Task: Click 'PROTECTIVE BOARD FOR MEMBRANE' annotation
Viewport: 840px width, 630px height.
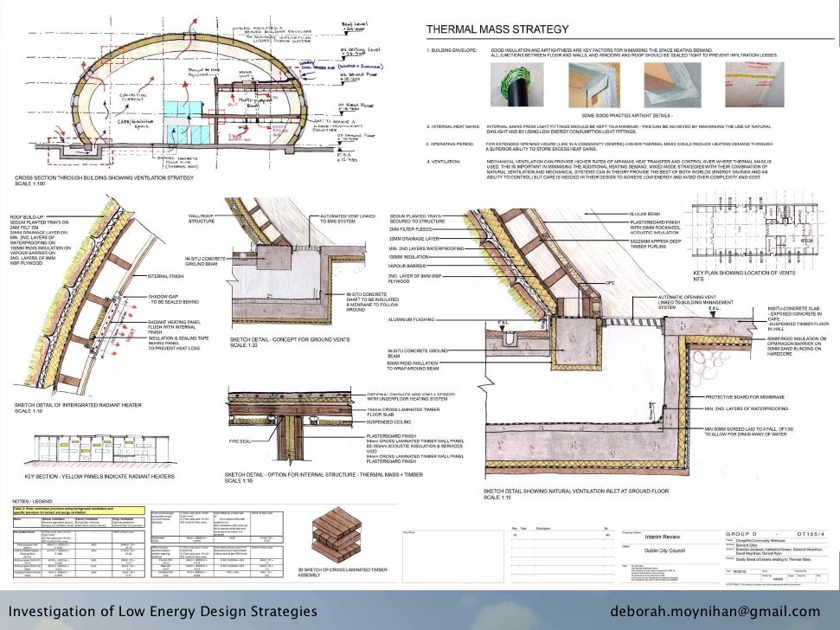Action: pyautogui.click(x=745, y=397)
